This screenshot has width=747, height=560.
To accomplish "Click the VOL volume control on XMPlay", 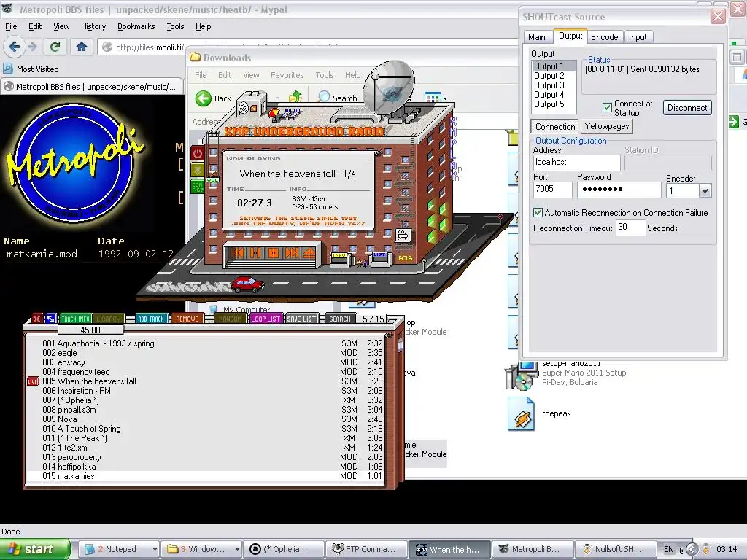I will tap(212, 179).
